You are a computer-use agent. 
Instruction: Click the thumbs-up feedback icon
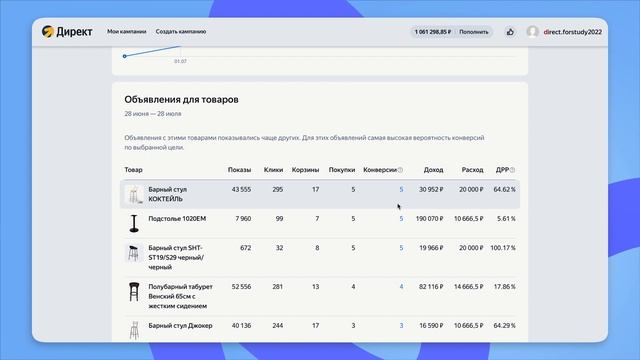pos(510,32)
